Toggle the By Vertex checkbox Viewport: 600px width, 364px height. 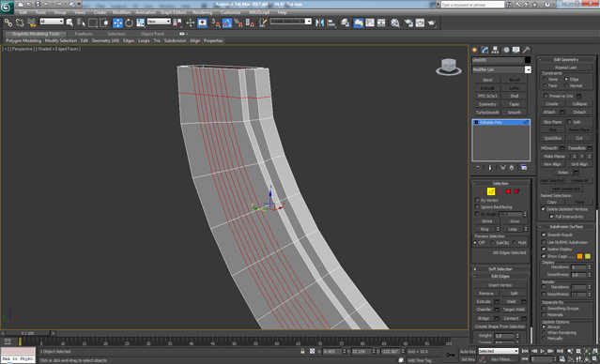477,200
